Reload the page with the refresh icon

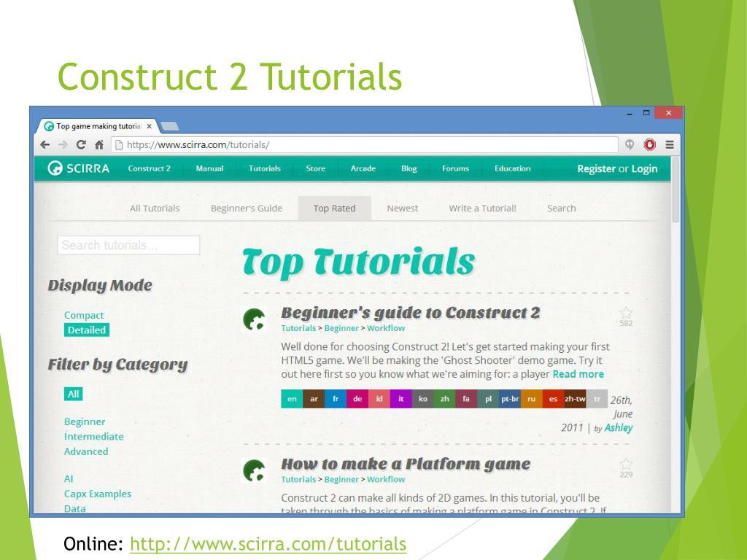81,145
